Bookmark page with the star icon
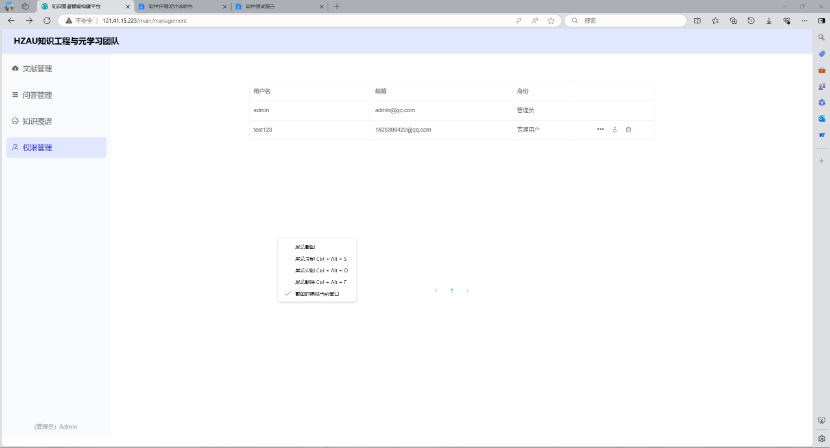The width and height of the screenshot is (830, 448). (551, 20)
